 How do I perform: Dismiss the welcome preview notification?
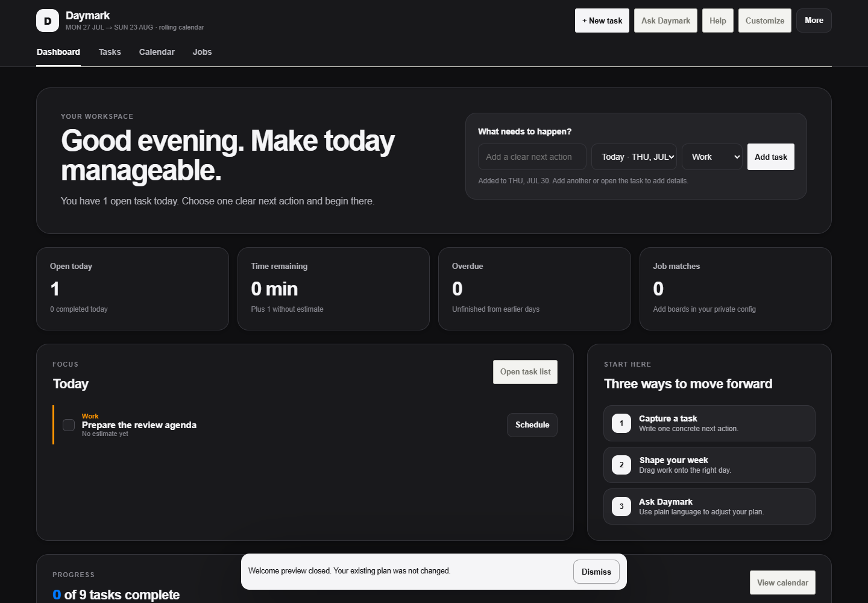[x=596, y=572]
